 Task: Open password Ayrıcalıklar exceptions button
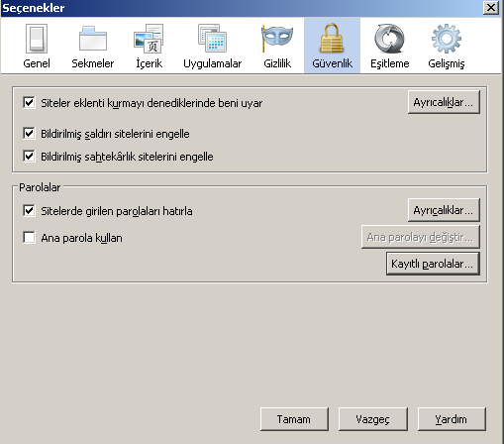444,210
